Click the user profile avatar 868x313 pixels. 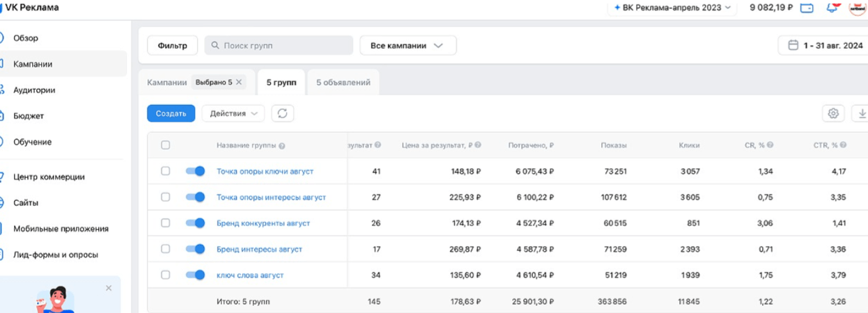point(856,8)
